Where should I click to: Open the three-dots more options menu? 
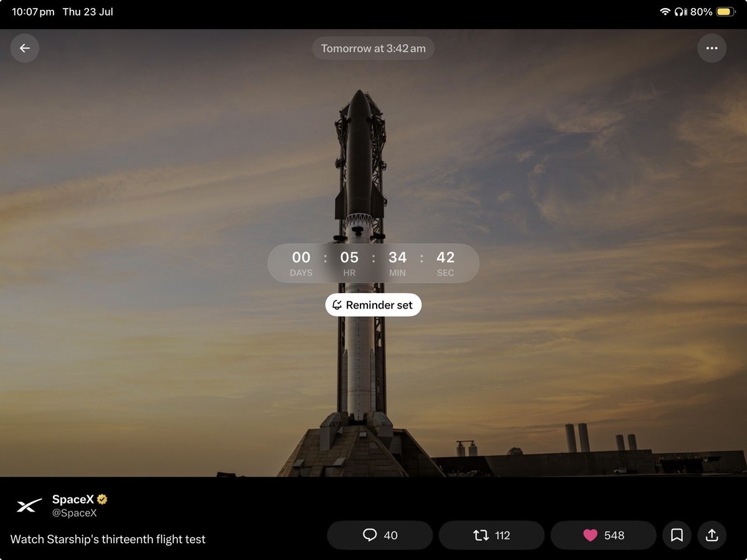coord(712,48)
